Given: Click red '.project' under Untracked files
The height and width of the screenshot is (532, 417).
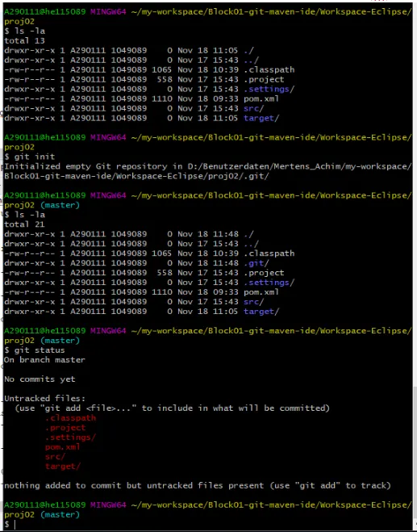Looking at the screenshot, I should tap(65, 428).
